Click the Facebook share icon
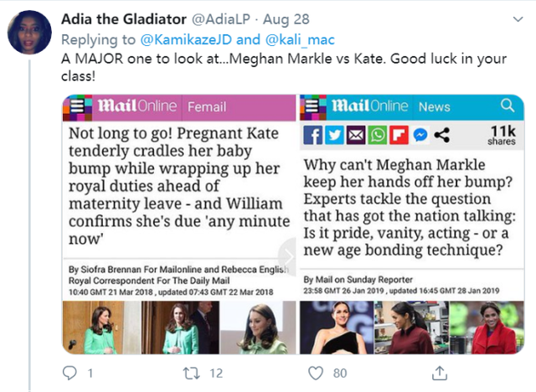Viewport: 536px width, 392px height. (x=312, y=135)
